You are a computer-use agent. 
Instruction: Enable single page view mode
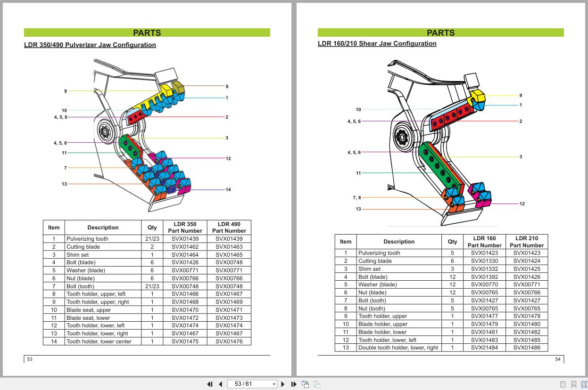(562, 384)
